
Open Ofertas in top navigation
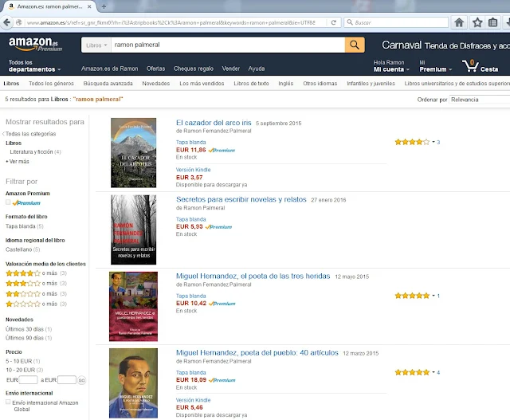156,69
